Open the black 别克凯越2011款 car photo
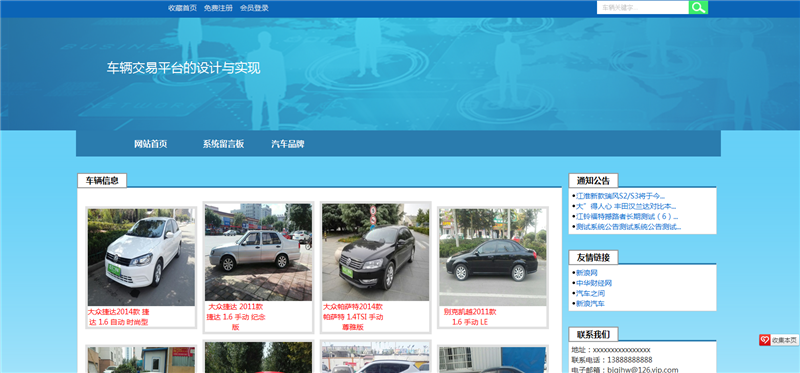The width and height of the screenshot is (800, 373). point(493,257)
